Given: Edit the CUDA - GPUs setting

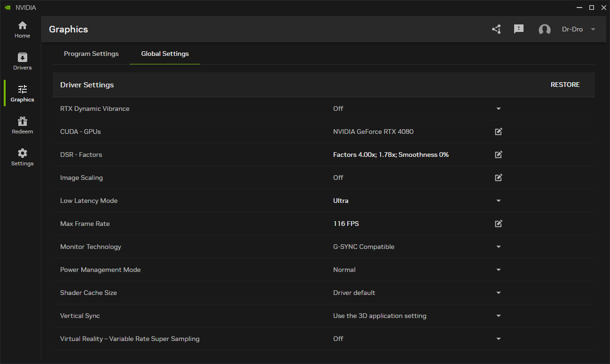Looking at the screenshot, I should pos(499,132).
